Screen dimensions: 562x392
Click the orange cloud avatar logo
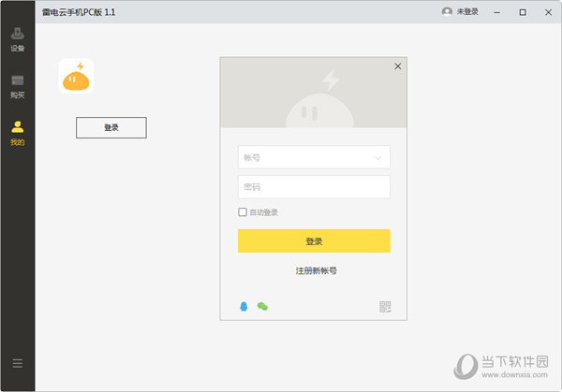(x=76, y=77)
